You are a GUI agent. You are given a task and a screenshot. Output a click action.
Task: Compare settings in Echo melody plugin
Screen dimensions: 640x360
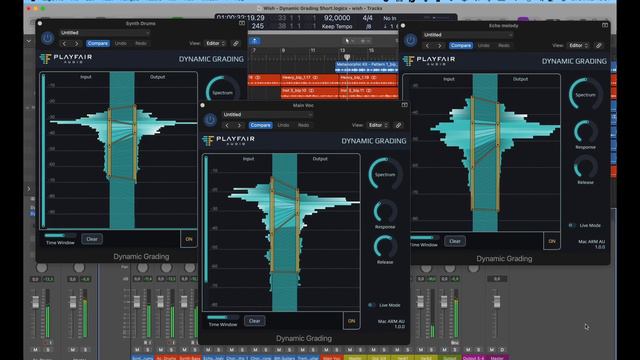tap(461, 45)
